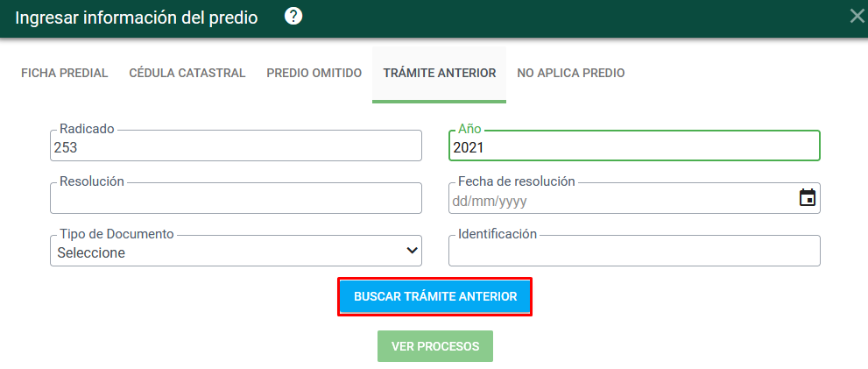The height and width of the screenshot is (369, 868).
Task: Open the Cédula Catastral tab
Action: point(187,73)
